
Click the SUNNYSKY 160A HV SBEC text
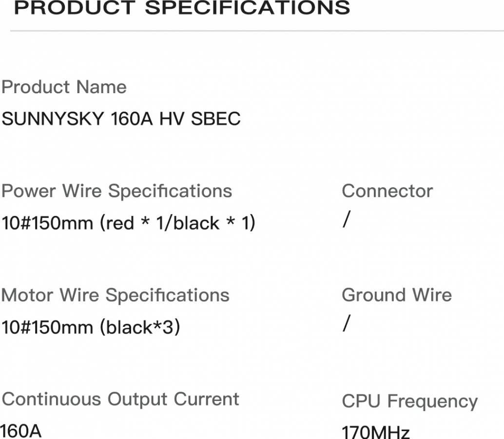[121, 119]
